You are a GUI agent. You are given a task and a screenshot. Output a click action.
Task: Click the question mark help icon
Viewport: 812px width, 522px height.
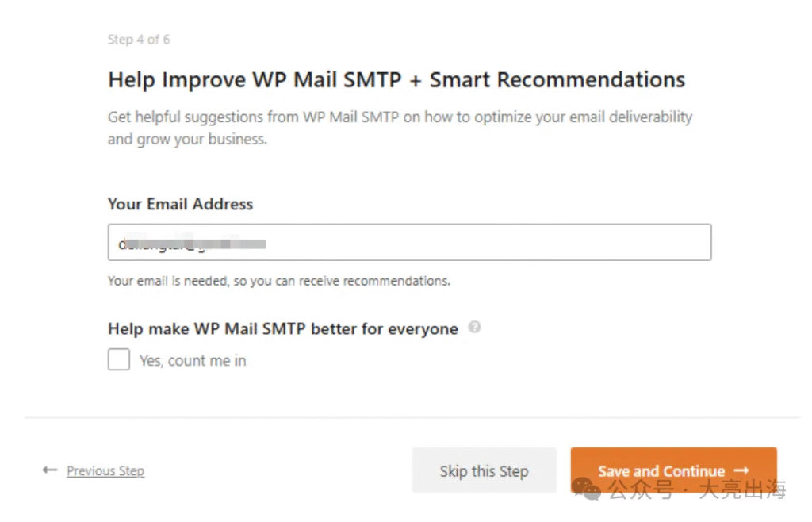coord(474,328)
